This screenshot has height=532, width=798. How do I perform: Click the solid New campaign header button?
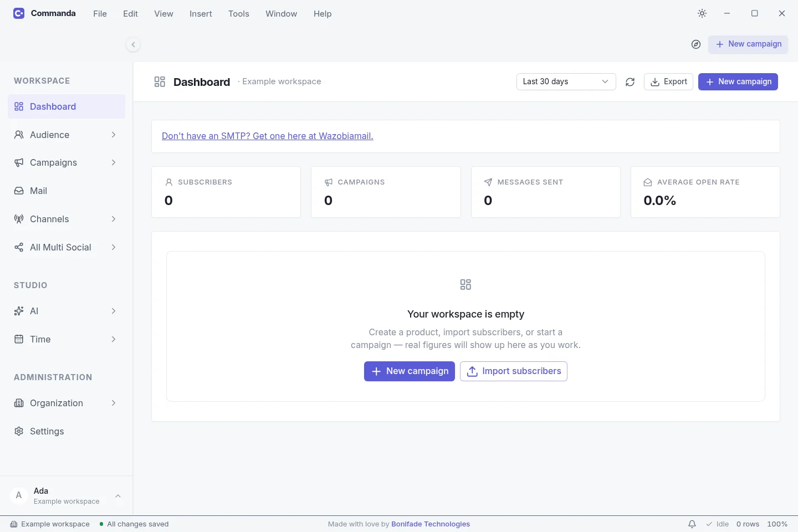click(x=738, y=82)
